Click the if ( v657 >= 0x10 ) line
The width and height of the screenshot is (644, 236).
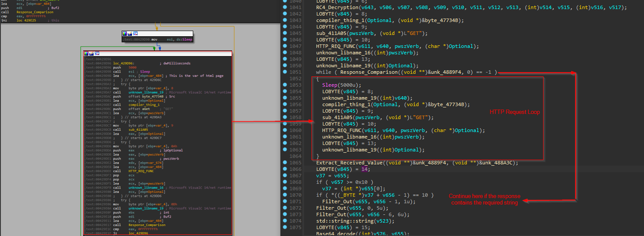click(x=344, y=182)
